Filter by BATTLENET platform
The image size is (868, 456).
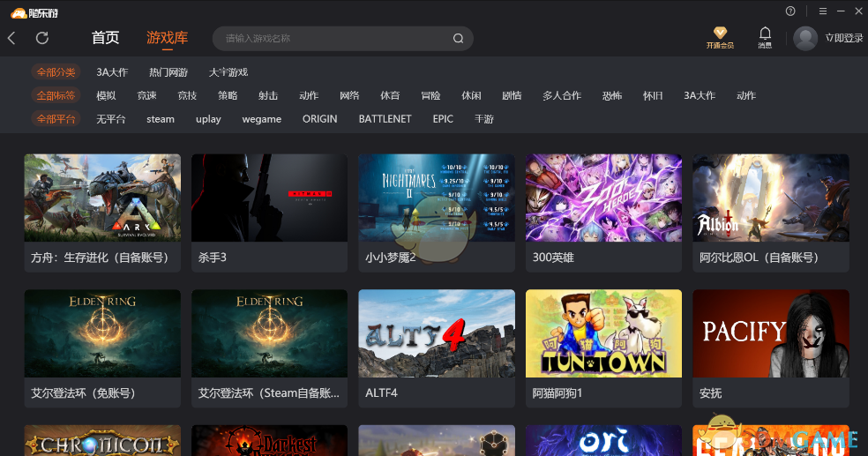pyautogui.click(x=385, y=119)
